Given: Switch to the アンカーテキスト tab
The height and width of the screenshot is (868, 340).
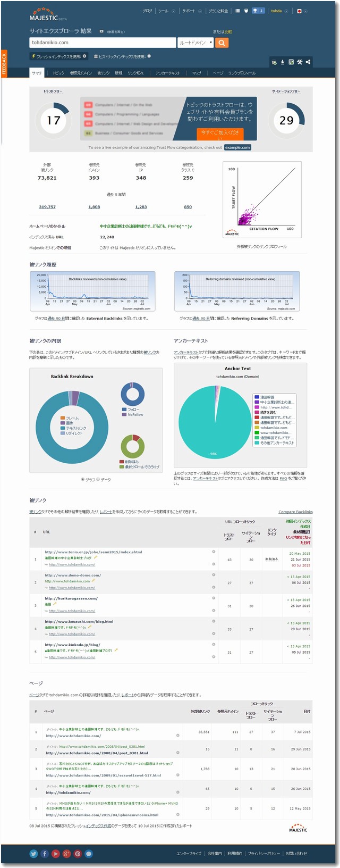Looking at the screenshot, I should [168, 73].
